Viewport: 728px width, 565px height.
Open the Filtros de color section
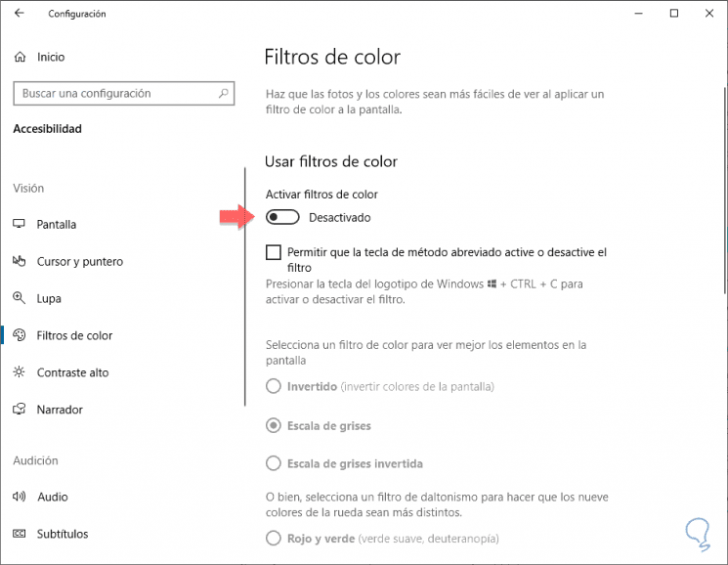click(x=74, y=336)
